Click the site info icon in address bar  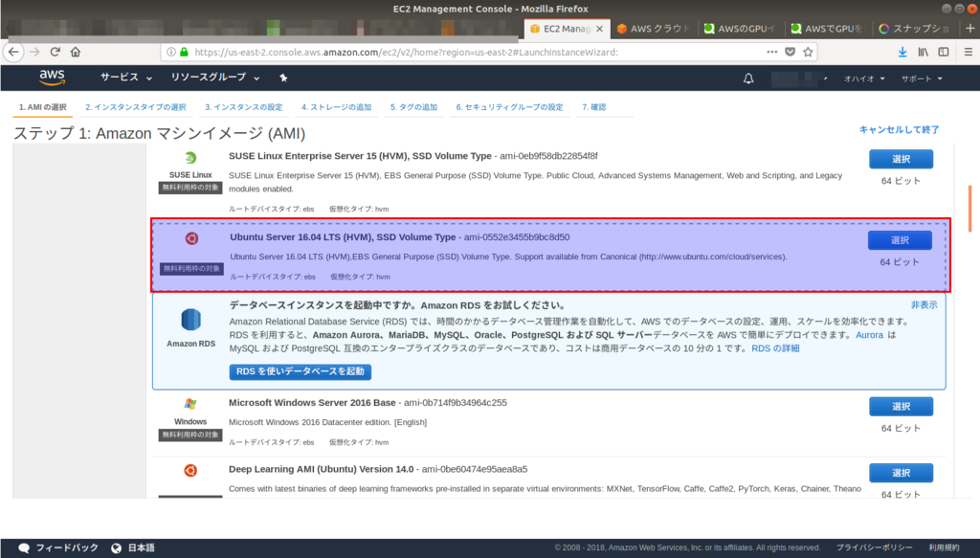click(x=170, y=52)
